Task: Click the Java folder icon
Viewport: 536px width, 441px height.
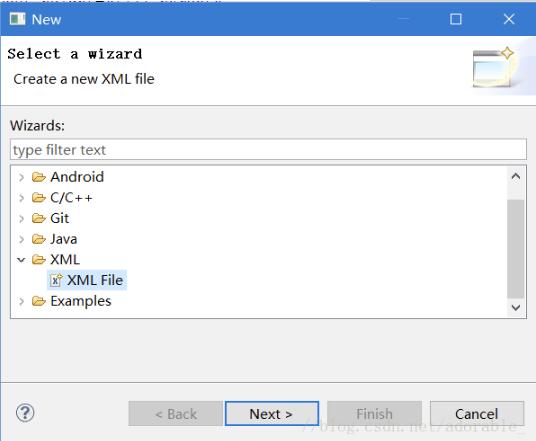Action: click(x=39, y=239)
